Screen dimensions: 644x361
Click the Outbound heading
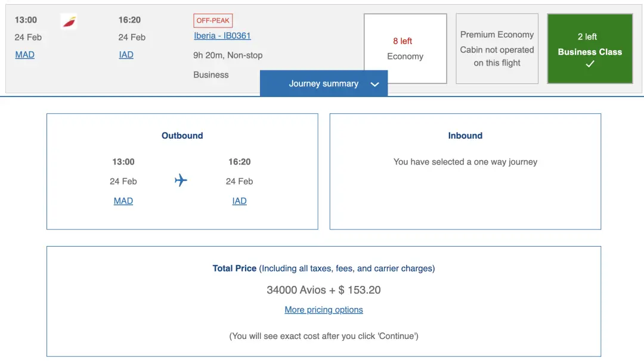coord(182,136)
